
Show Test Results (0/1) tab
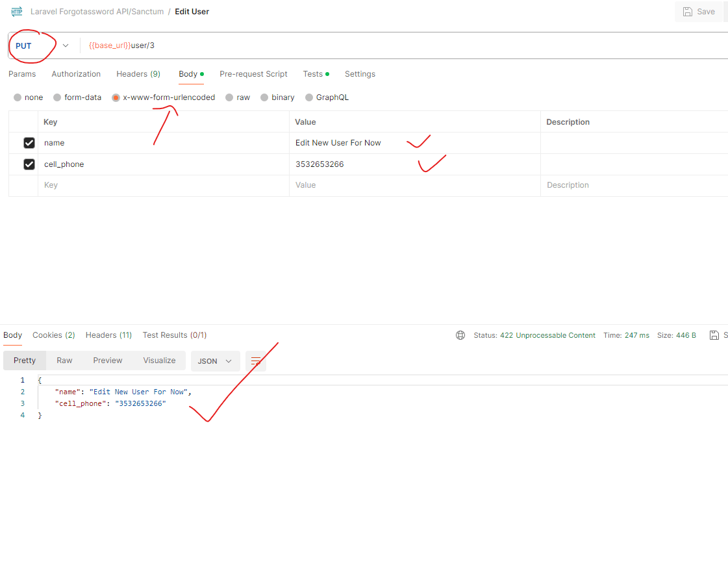tap(175, 335)
